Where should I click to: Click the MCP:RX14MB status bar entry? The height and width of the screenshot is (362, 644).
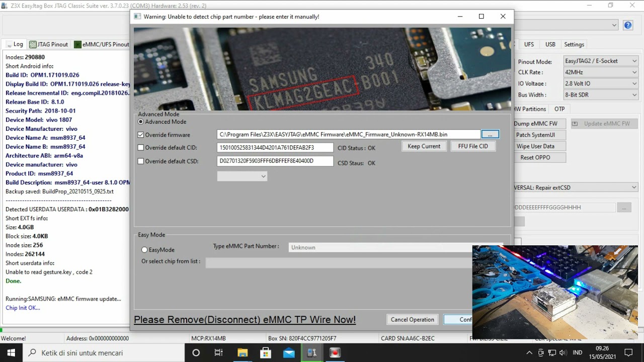(208, 338)
